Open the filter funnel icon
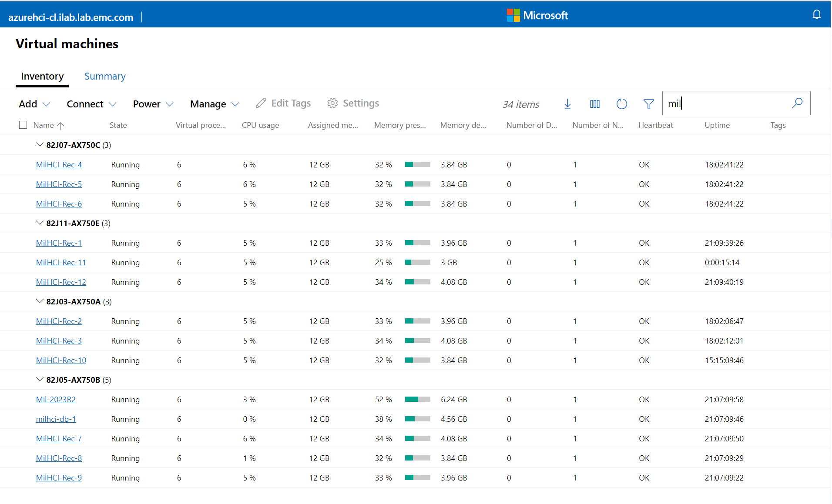Image resolution: width=832 pixels, height=504 pixels. pyautogui.click(x=649, y=104)
